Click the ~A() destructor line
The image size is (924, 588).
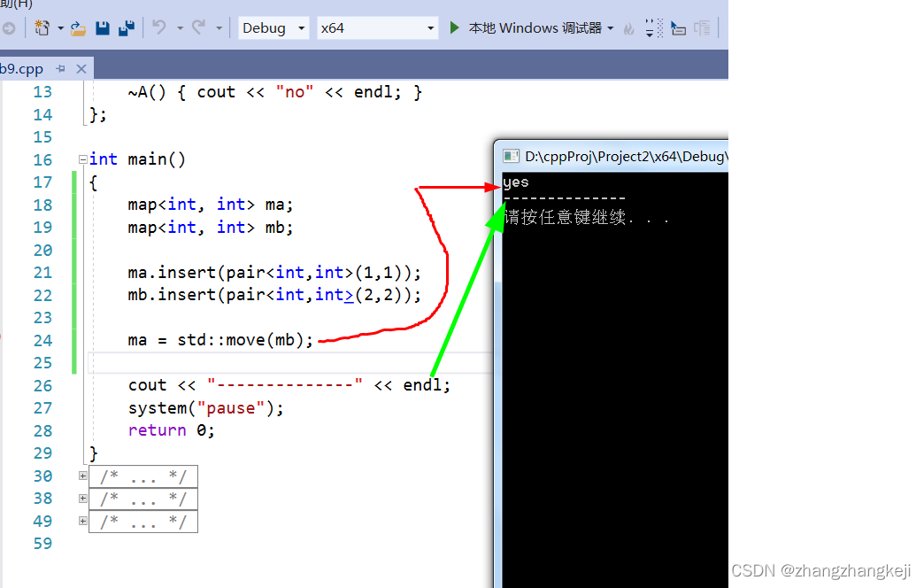click(274, 92)
